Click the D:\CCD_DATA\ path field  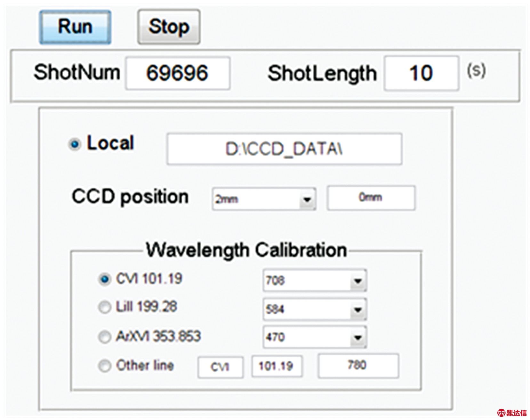pyautogui.click(x=284, y=149)
